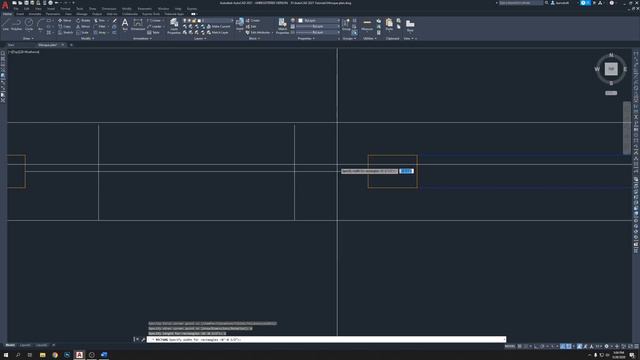This screenshot has height=360, width=640.
Task: Click the navigation bar scroll handle
Action: (x=627, y=128)
